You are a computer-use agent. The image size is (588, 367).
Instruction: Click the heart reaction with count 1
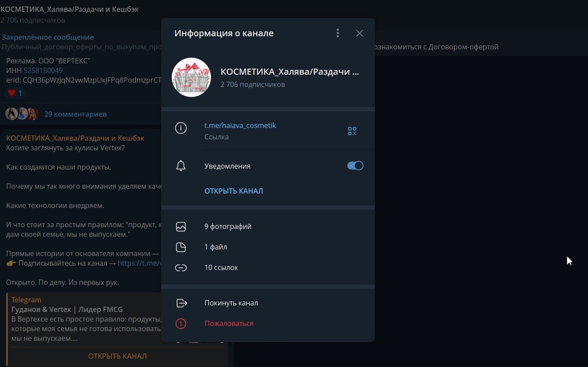(14, 93)
